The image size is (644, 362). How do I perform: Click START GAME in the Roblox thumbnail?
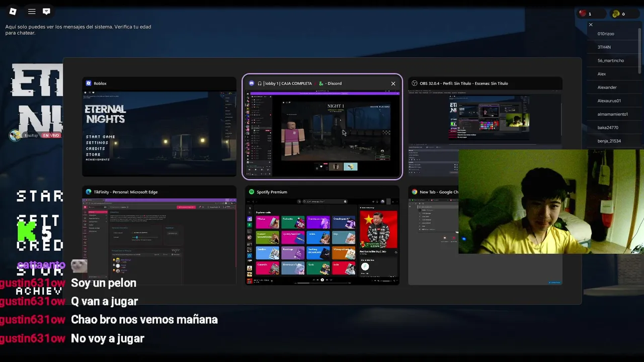[x=101, y=137]
